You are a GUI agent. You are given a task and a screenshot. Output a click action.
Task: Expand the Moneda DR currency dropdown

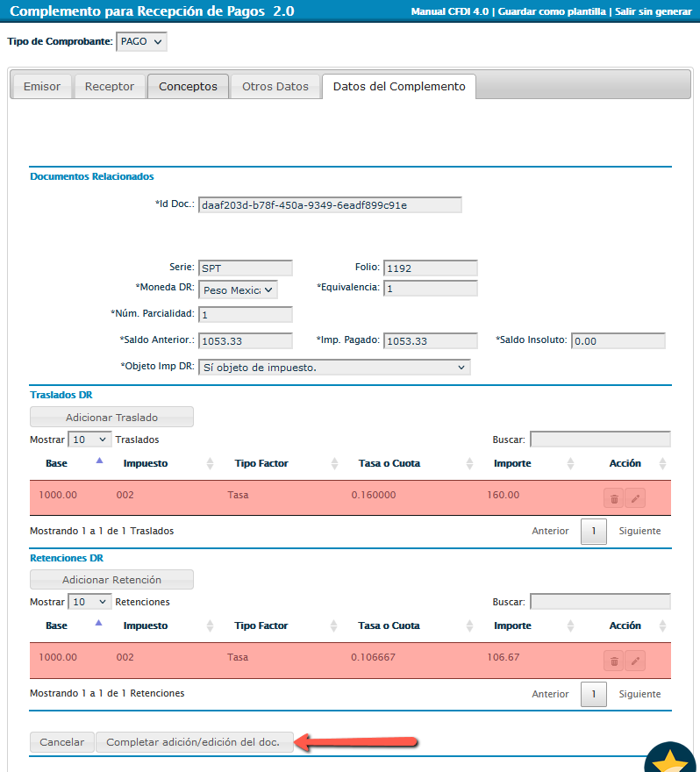pos(238,289)
